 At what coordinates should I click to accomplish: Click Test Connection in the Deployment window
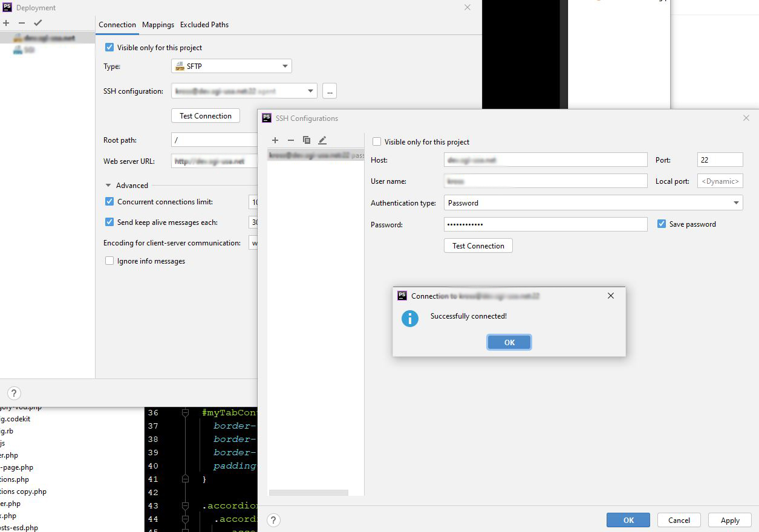[206, 115]
